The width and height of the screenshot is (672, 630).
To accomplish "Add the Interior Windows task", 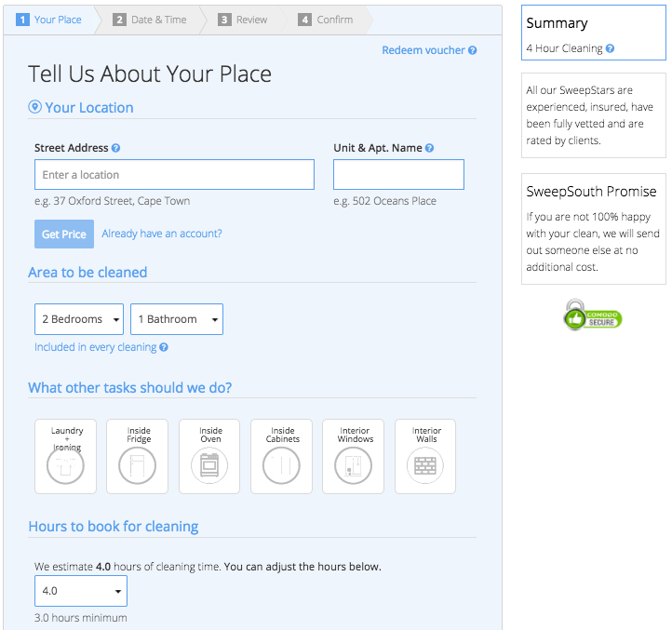I will click(x=354, y=456).
